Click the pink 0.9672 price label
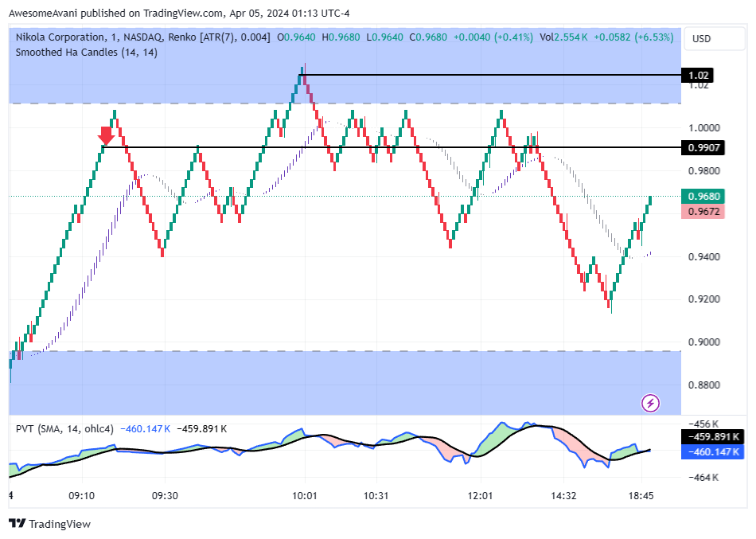This screenshot has width=756, height=539. (x=703, y=211)
